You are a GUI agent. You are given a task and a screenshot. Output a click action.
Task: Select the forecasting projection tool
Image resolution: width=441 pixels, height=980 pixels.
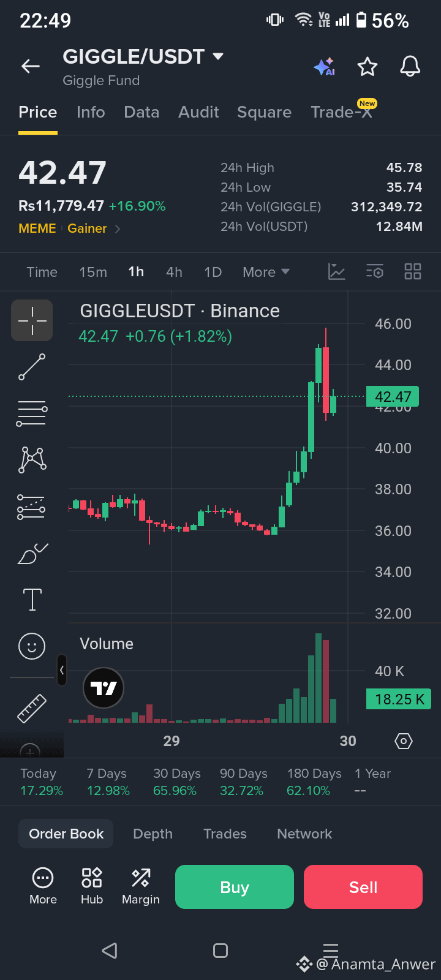[x=32, y=507]
